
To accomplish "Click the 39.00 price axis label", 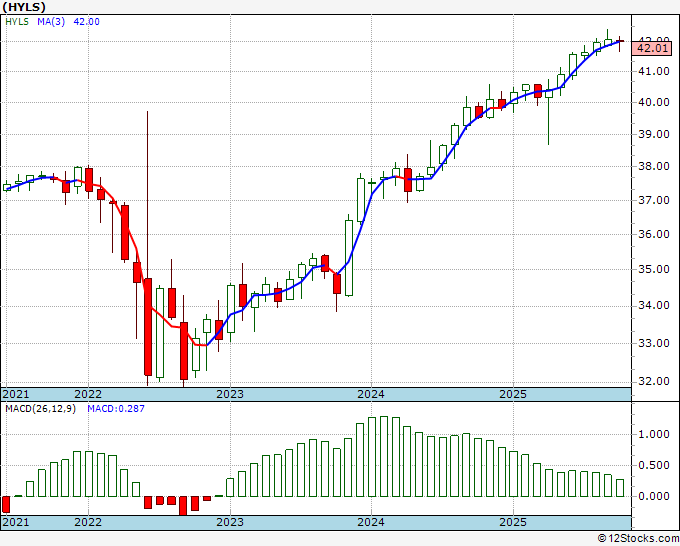I will (654, 134).
